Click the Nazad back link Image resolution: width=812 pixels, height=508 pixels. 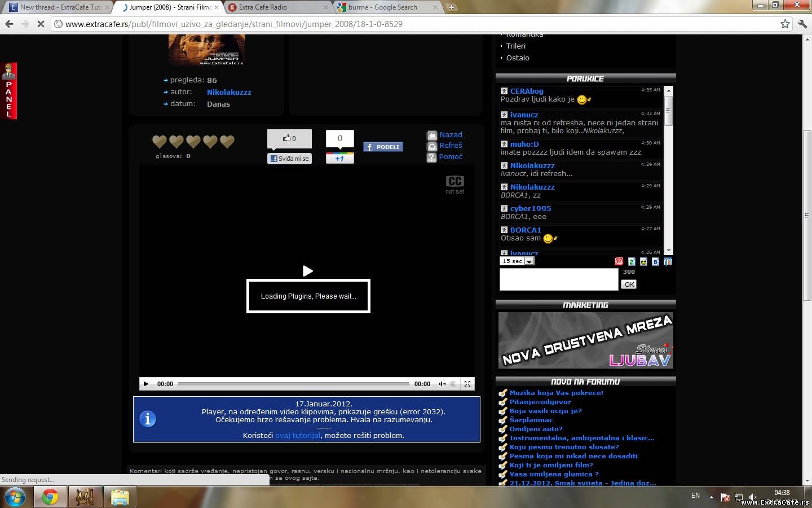click(x=450, y=135)
